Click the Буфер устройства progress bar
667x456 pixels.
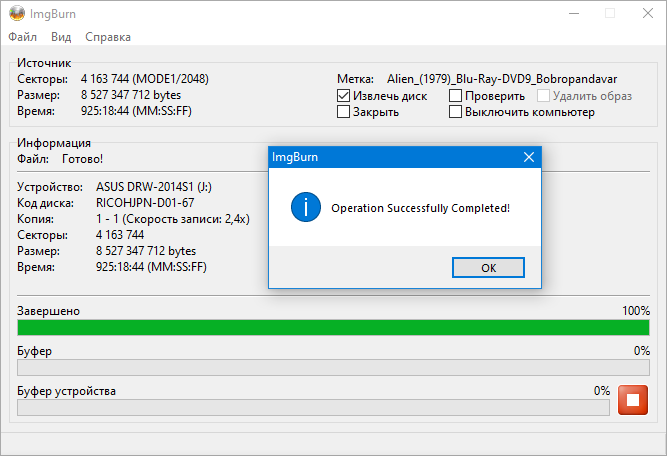click(x=313, y=408)
